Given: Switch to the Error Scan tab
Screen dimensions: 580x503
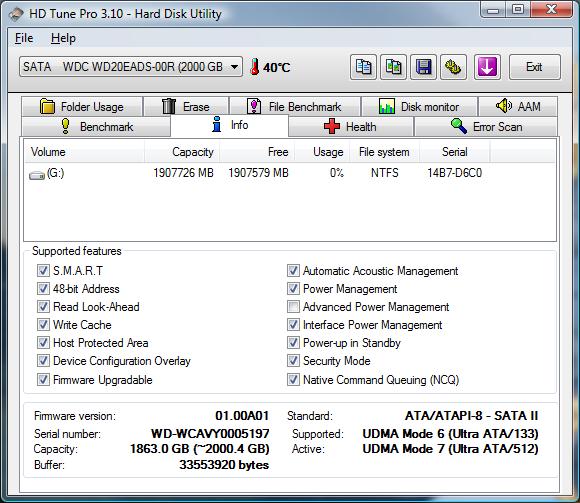Looking at the screenshot, I should [x=486, y=126].
